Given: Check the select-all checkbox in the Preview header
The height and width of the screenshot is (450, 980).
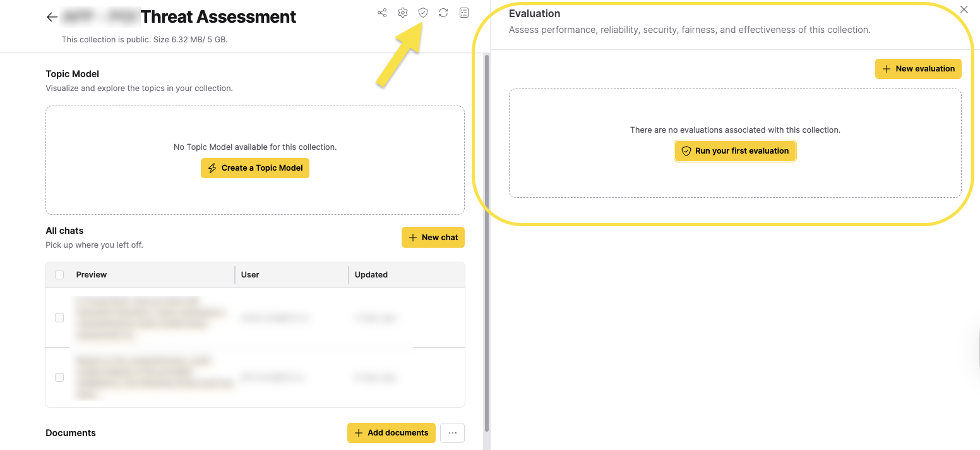Looking at the screenshot, I should 59,274.
